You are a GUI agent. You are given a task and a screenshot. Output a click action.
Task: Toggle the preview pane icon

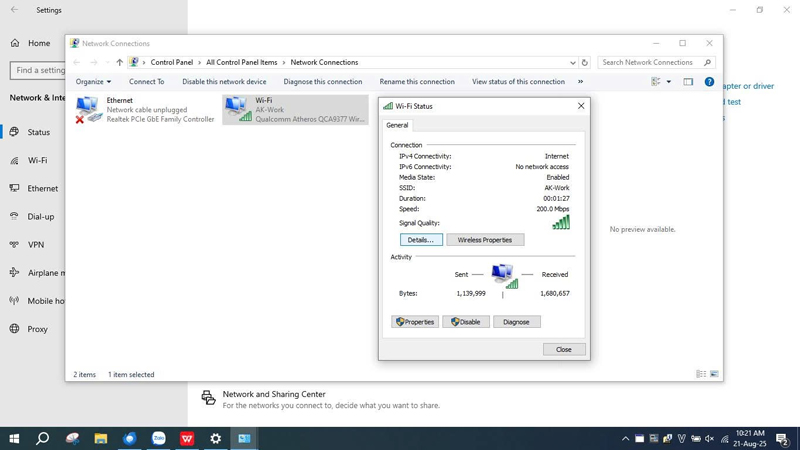[x=688, y=82]
